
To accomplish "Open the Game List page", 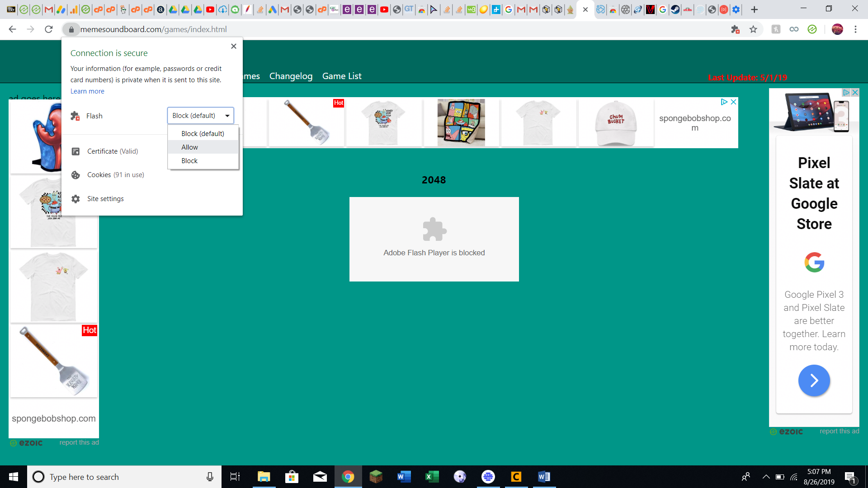I will [x=342, y=76].
